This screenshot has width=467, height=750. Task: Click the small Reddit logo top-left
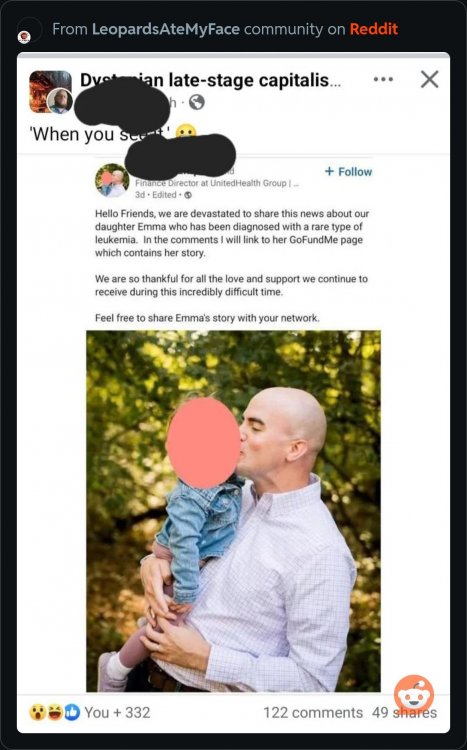[24, 36]
